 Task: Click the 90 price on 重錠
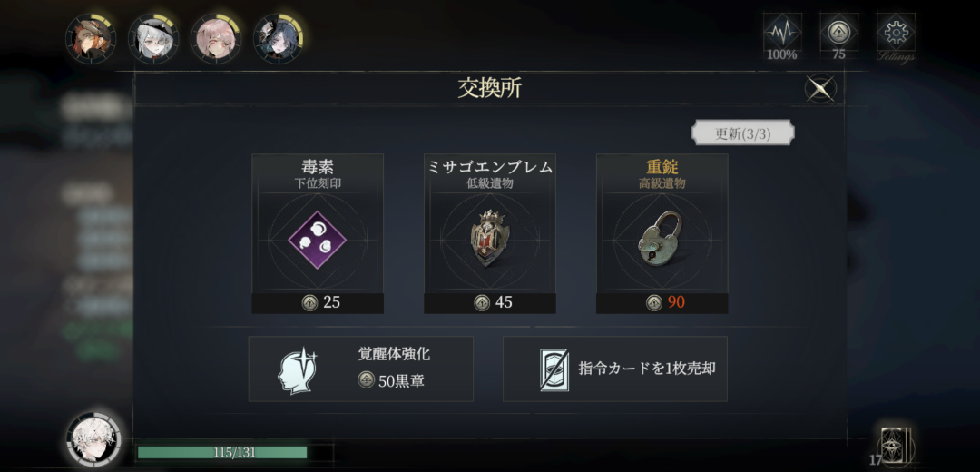(x=676, y=302)
